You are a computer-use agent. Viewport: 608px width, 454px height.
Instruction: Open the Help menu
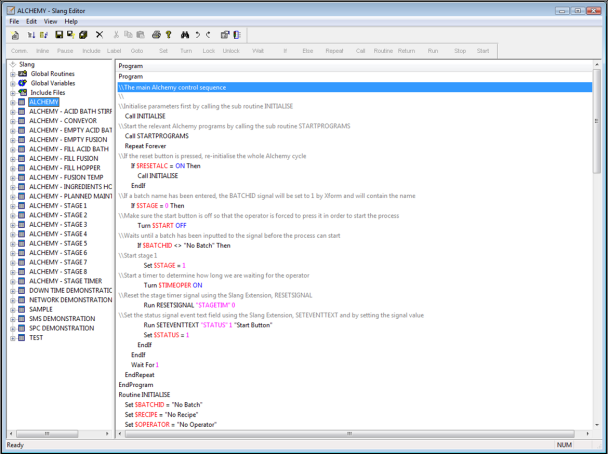(x=71, y=21)
